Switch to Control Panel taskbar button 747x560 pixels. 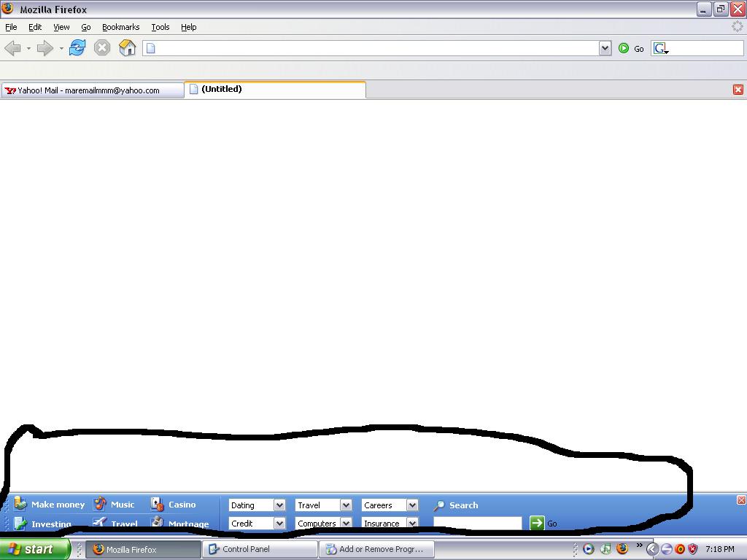coord(260,550)
